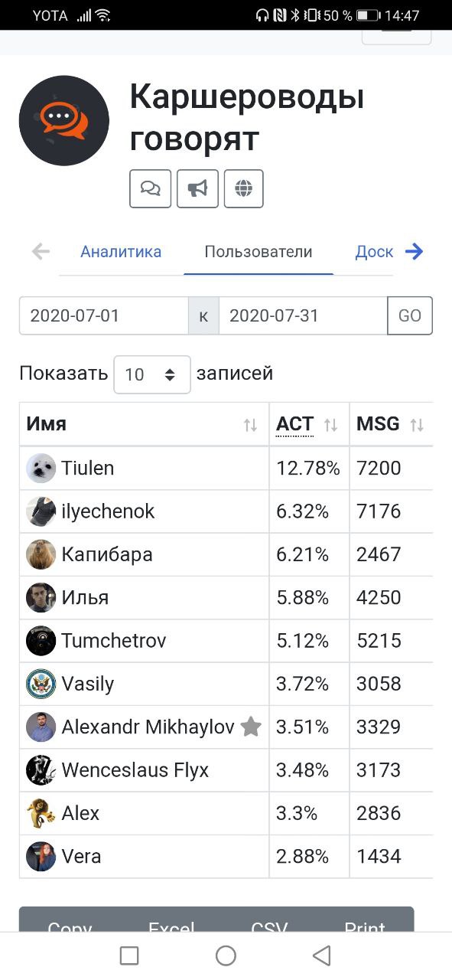Sort the table by the ACT column
Screen dimensions: 452x980
click(x=309, y=424)
